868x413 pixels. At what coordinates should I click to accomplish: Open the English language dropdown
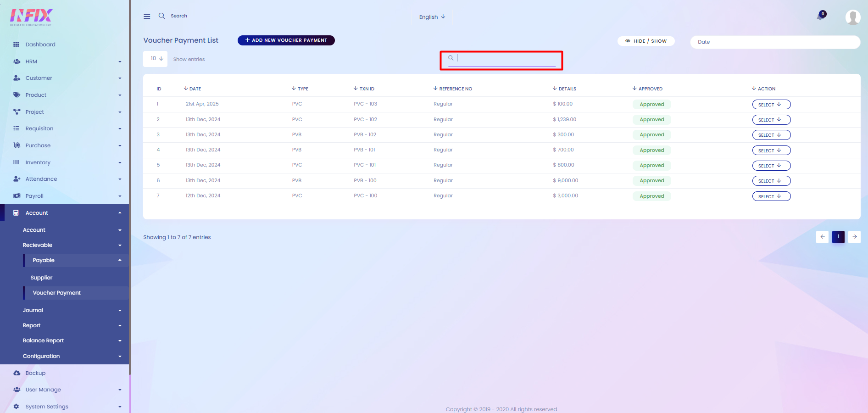432,17
